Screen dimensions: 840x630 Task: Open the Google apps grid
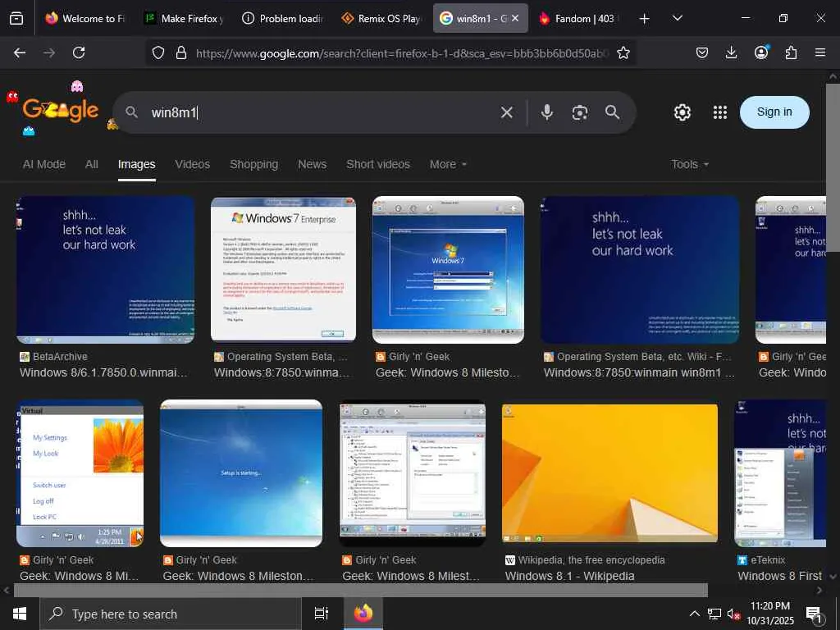(720, 112)
